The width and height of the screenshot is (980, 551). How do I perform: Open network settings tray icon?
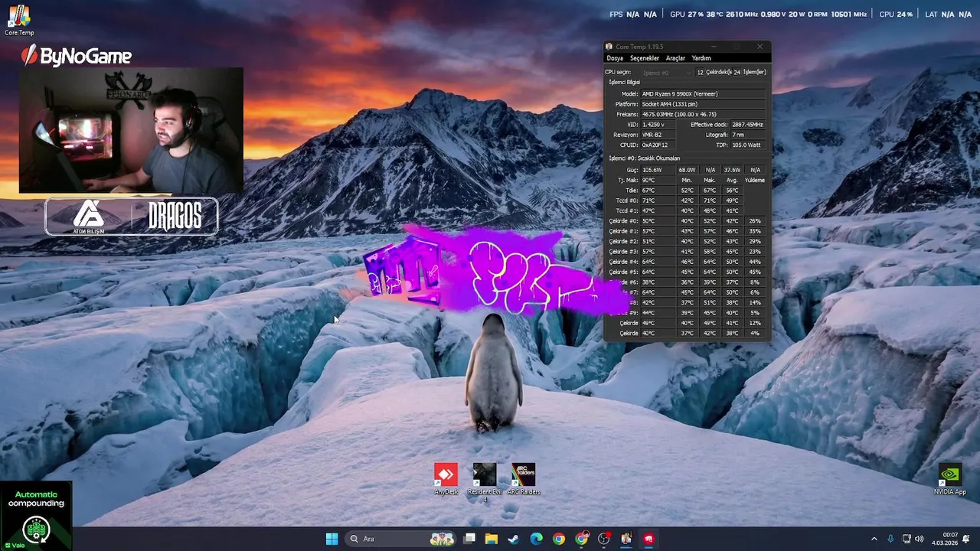[906, 539]
